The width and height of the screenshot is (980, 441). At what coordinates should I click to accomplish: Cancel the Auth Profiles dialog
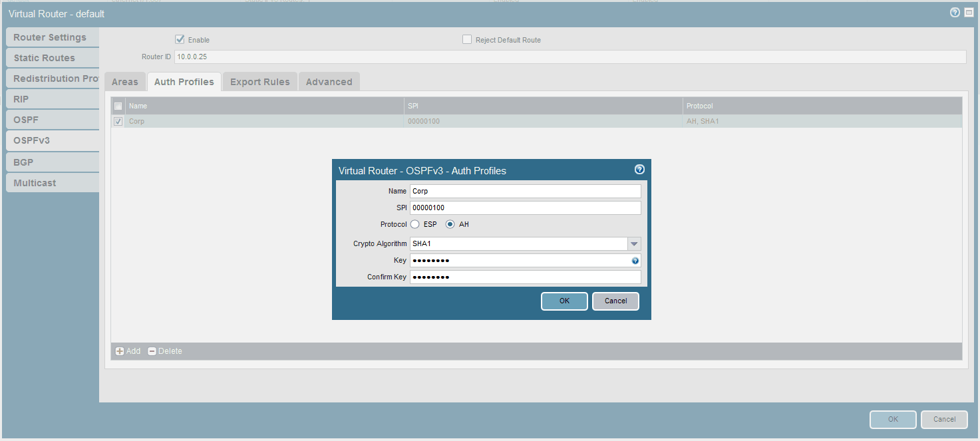pyautogui.click(x=615, y=301)
